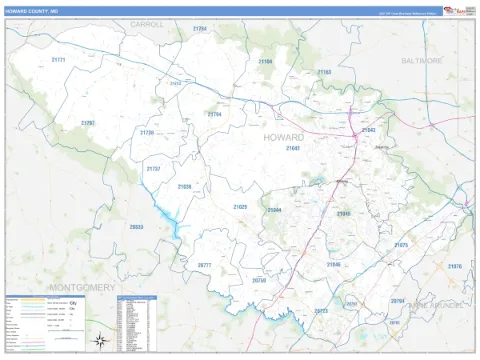Click the HOWARD COUNTY, MD title
The height and width of the screenshot is (360, 480).
point(32,11)
